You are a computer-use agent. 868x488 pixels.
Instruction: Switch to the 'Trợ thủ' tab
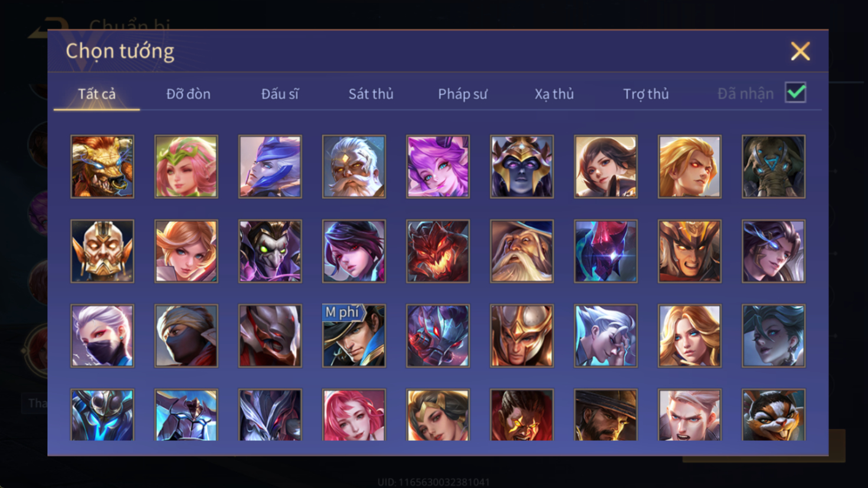646,94
